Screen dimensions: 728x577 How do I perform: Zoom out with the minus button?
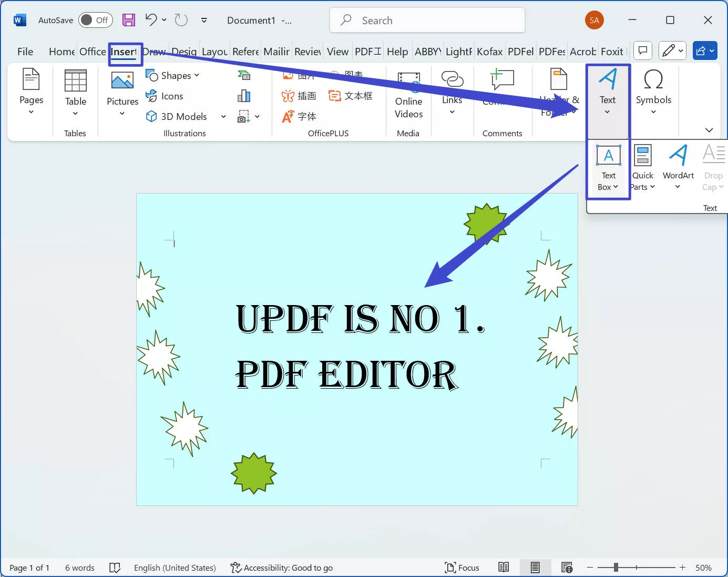tap(590, 568)
